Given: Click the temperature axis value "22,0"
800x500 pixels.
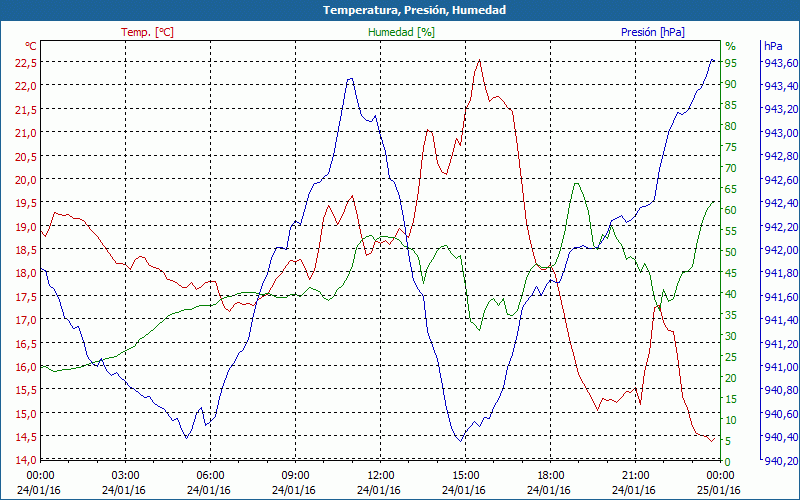Looking at the screenshot, I should click(x=27, y=86).
